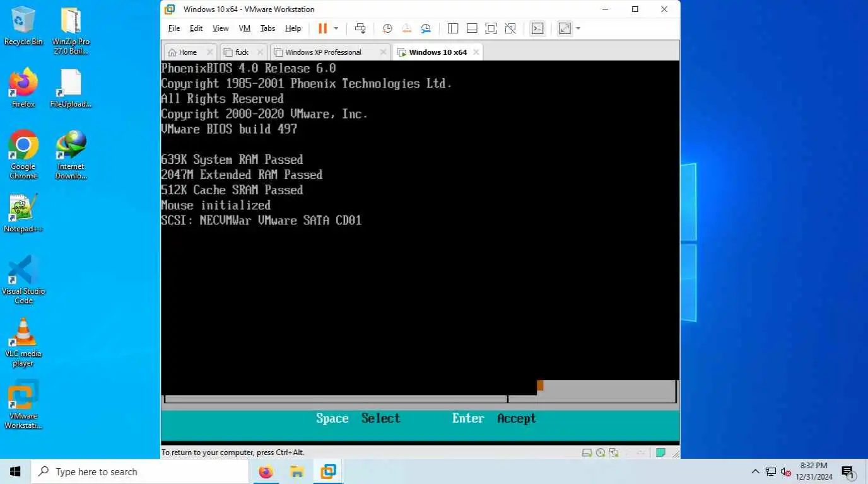868x484 pixels.
Task: Open the VM menu
Action: click(x=245, y=28)
